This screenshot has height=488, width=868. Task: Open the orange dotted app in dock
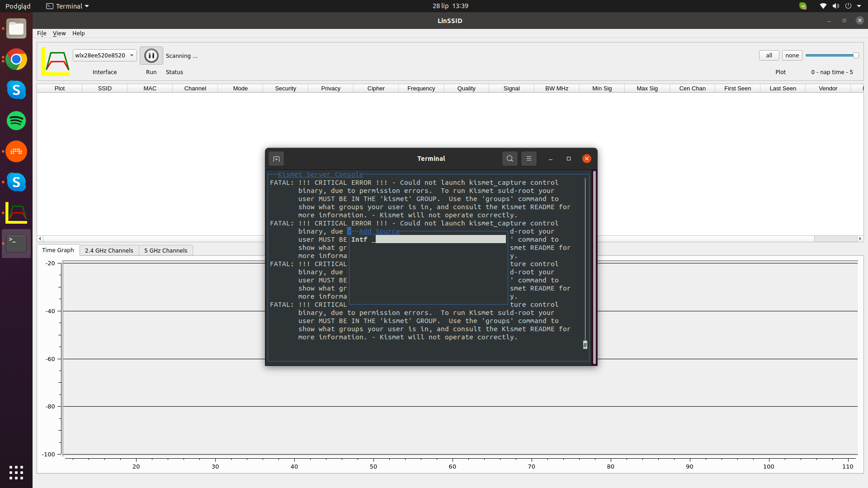pyautogui.click(x=16, y=151)
